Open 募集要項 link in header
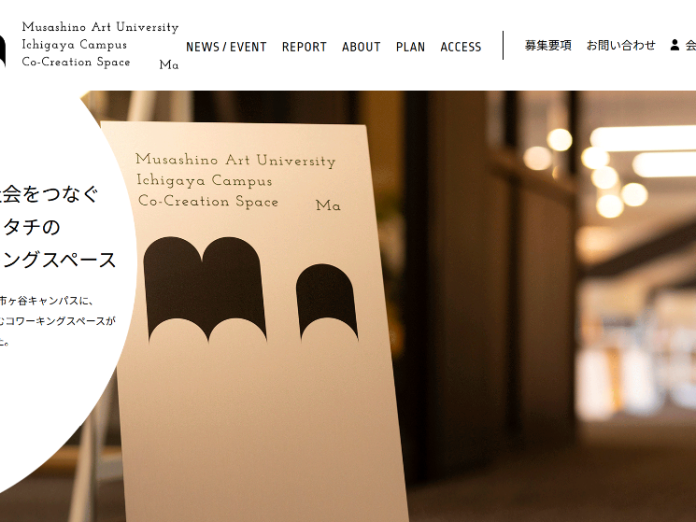This screenshot has height=522, width=696. pyautogui.click(x=548, y=45)
